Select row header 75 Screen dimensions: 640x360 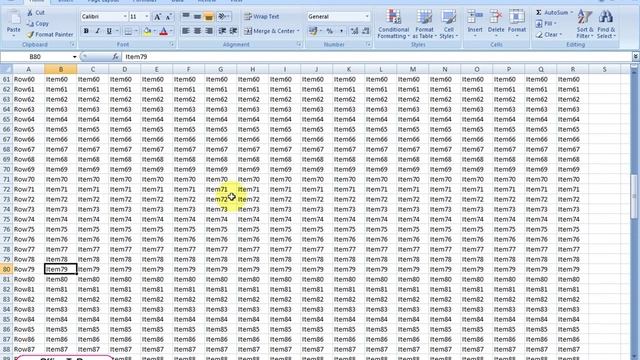pyautogui.click(x=6, y=219)
